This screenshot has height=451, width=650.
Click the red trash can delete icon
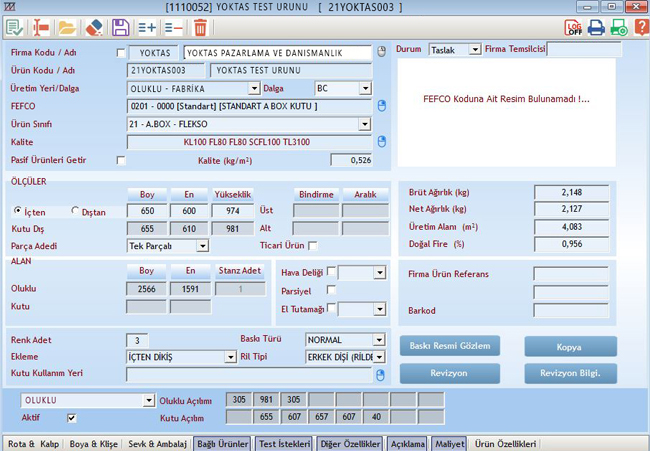201,27
